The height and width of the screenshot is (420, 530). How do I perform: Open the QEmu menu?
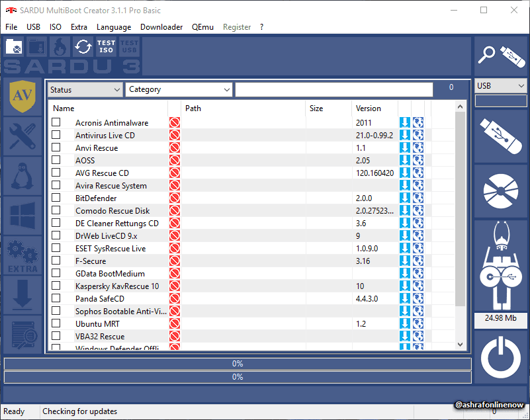[202, 27]
